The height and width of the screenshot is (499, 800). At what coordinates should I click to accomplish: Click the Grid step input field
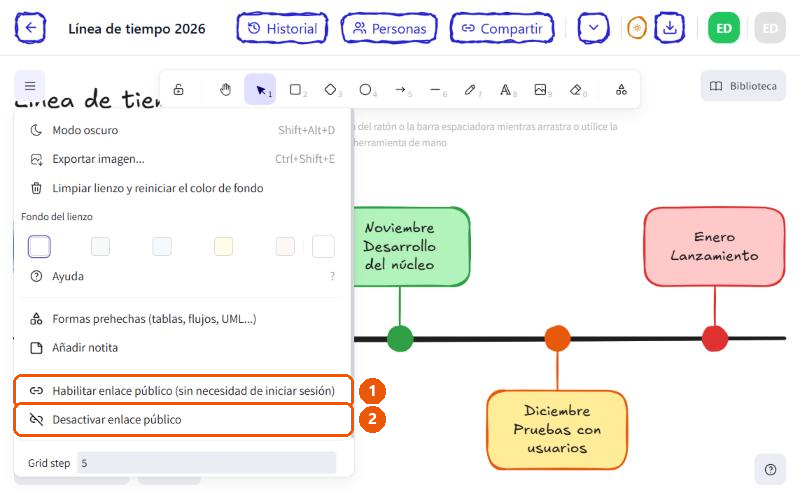point(207,463)
